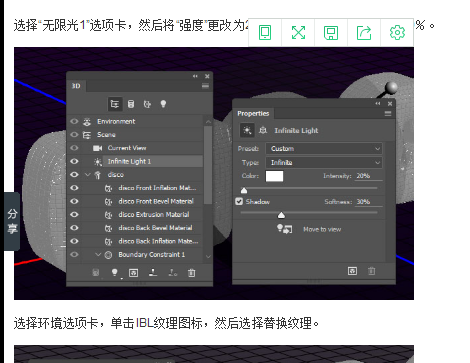Toggle visibility of Scene row
Image resolution: width=470 pixels, height=363 pixels.
tap(74, 135)
